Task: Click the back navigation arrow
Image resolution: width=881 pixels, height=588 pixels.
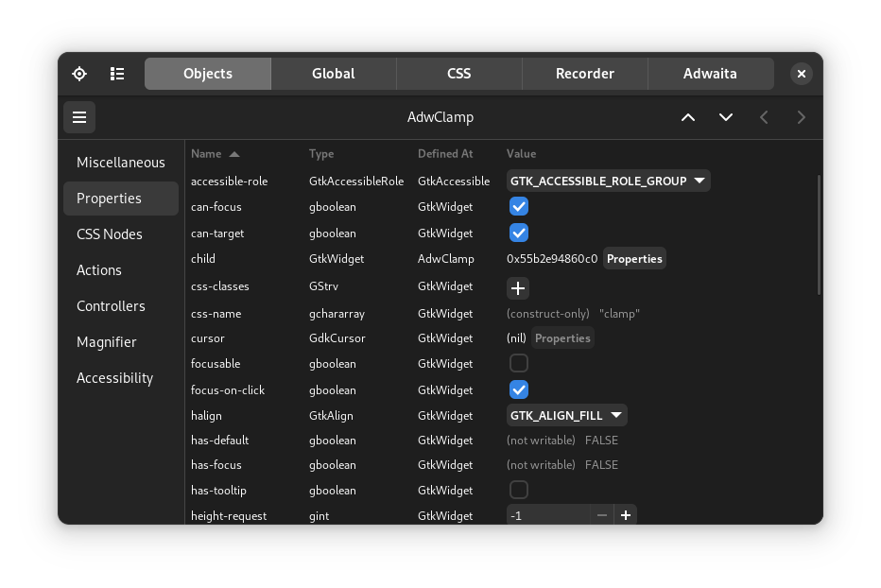Action: click(x=764, y=117)
